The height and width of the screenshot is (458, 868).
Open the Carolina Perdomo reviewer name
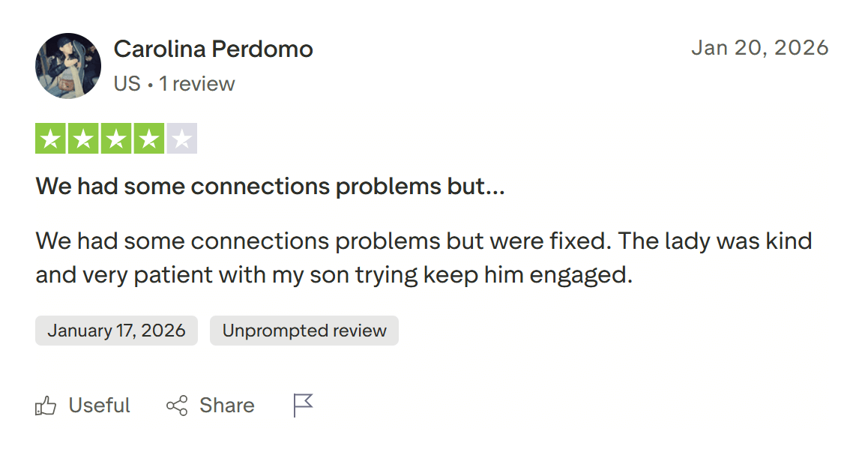[x=213, y=49]
